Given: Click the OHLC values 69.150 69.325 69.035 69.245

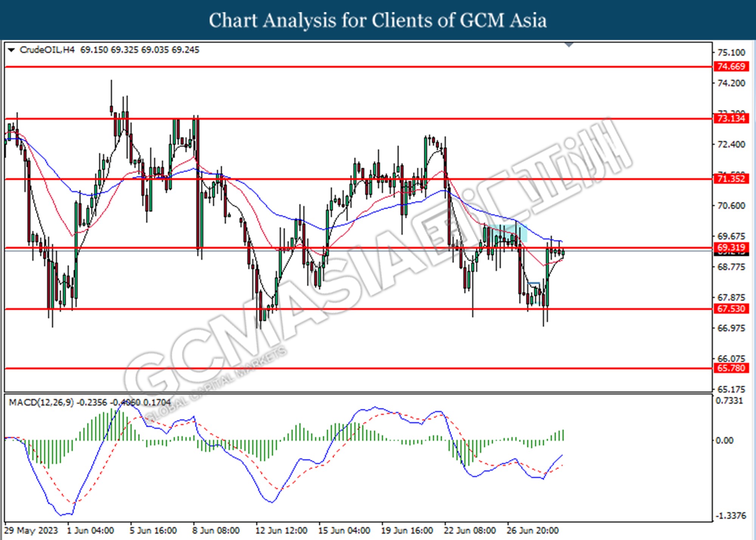Looking at the screenshot, I should pos(139,50).
